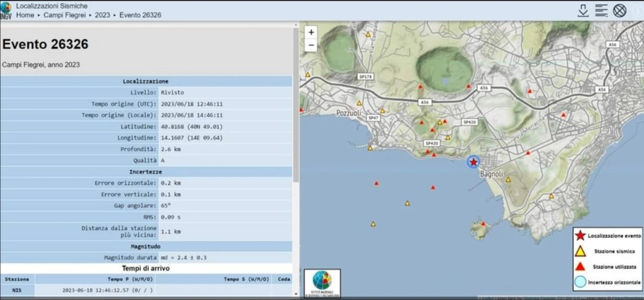Click the Localizzazione evento legend star

pos(580,235)
